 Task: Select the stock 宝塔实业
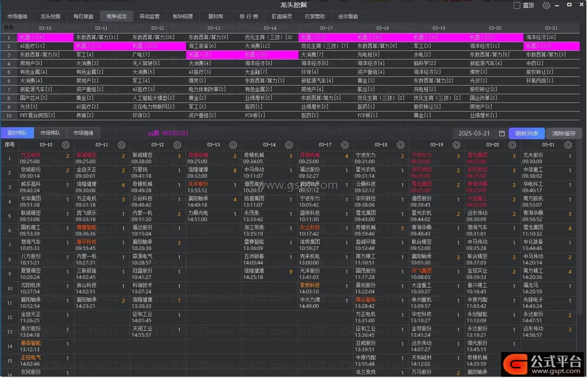pyautogui.click(x=477, y=271)
